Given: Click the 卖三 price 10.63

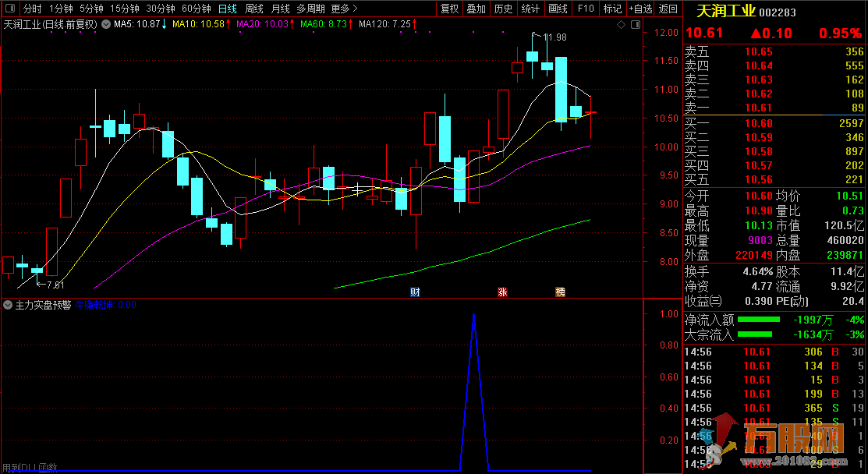Looking at the screenshot, I should pos(758,80).
